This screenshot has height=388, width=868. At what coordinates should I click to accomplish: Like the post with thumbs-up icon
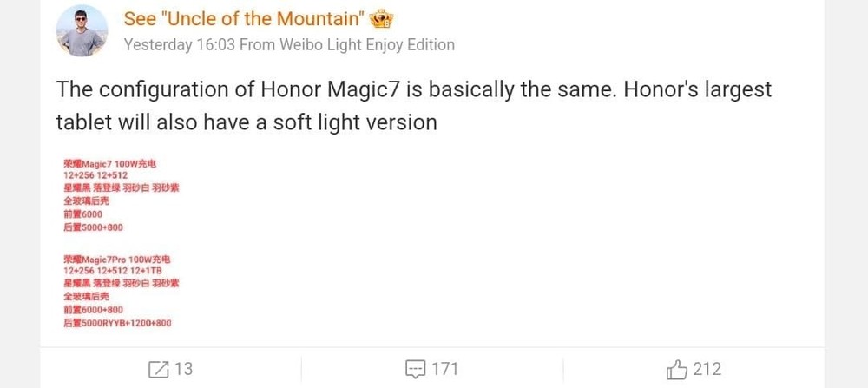[677, 369]
